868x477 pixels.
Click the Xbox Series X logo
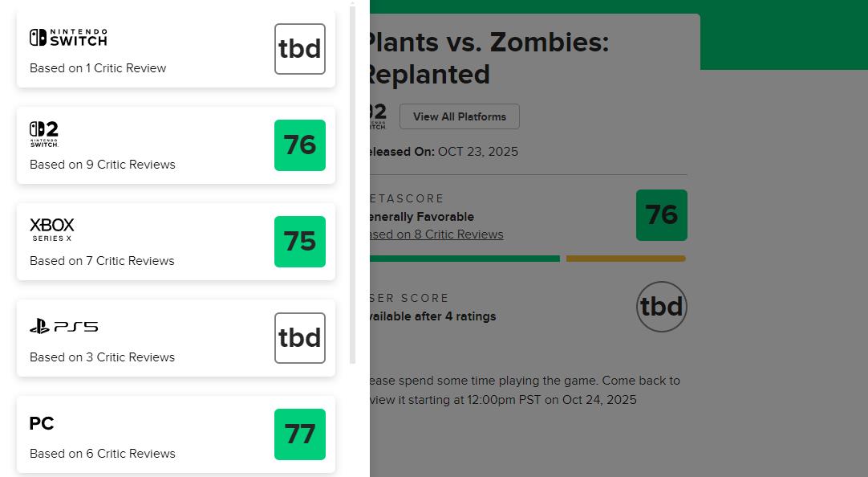pos(52,230)
